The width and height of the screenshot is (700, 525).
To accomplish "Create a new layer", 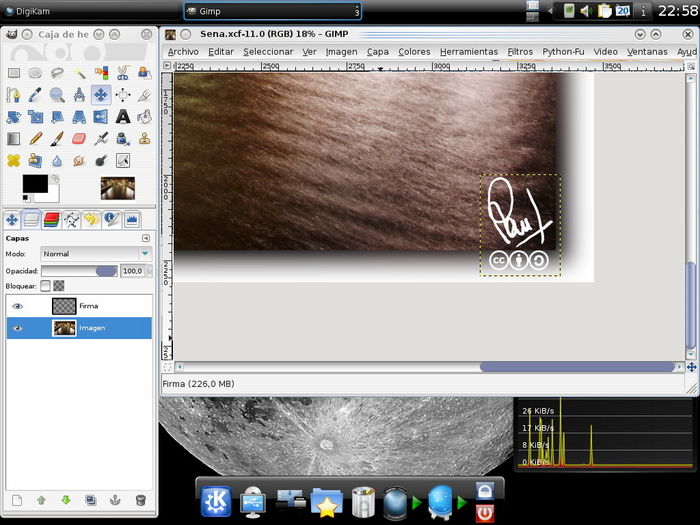I will (x=17, y=500).
